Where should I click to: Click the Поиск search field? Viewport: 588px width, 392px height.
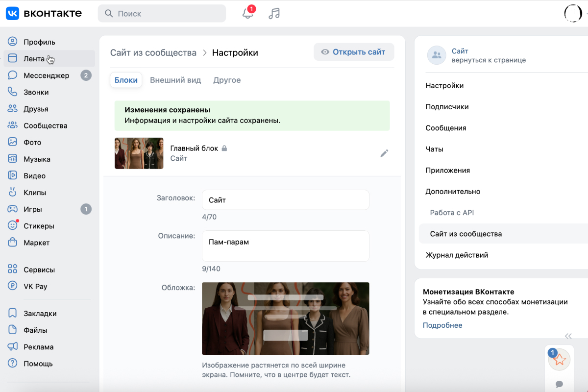(162, 14)
